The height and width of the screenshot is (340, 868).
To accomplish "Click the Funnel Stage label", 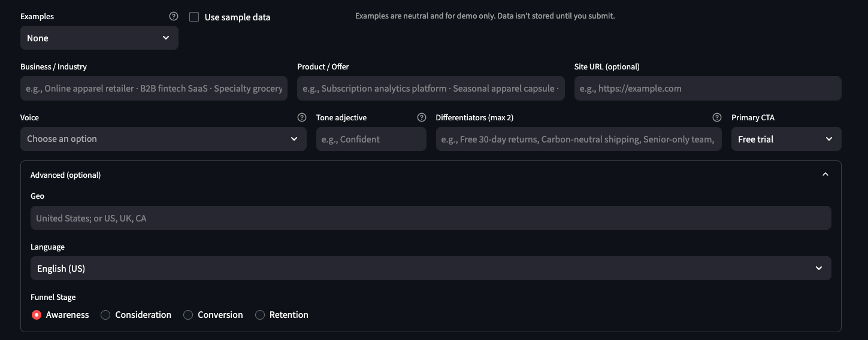I will (x=53, y=297).
